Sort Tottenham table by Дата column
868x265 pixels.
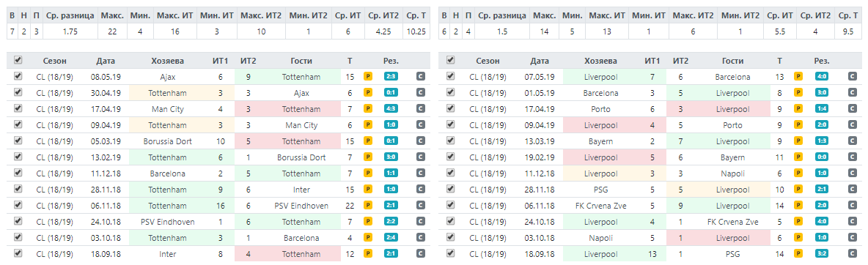click(x=106, y=61)
